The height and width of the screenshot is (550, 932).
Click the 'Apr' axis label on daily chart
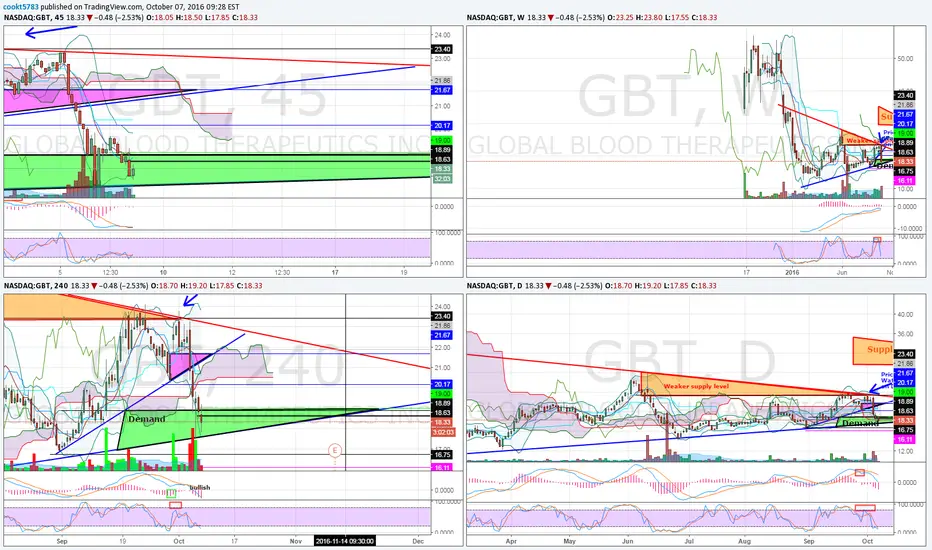[x=510, y=541]
